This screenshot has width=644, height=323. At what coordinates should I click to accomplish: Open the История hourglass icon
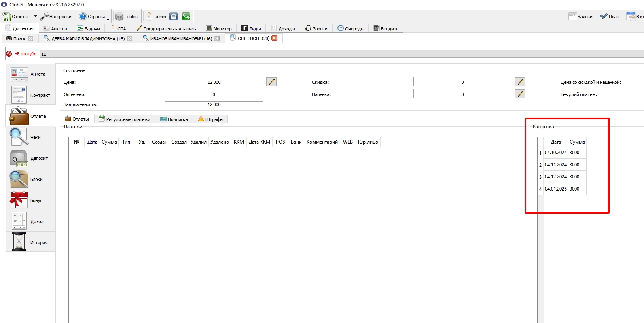[19, 242]
